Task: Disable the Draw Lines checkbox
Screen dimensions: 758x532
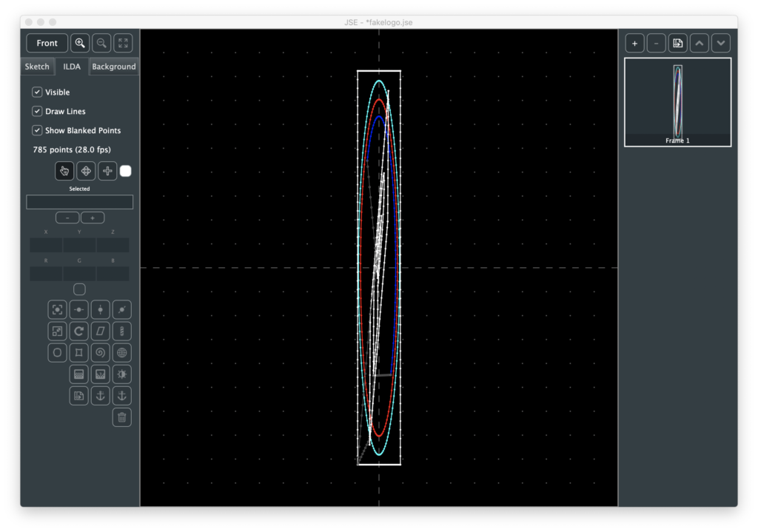Action: tap(37, 111)
